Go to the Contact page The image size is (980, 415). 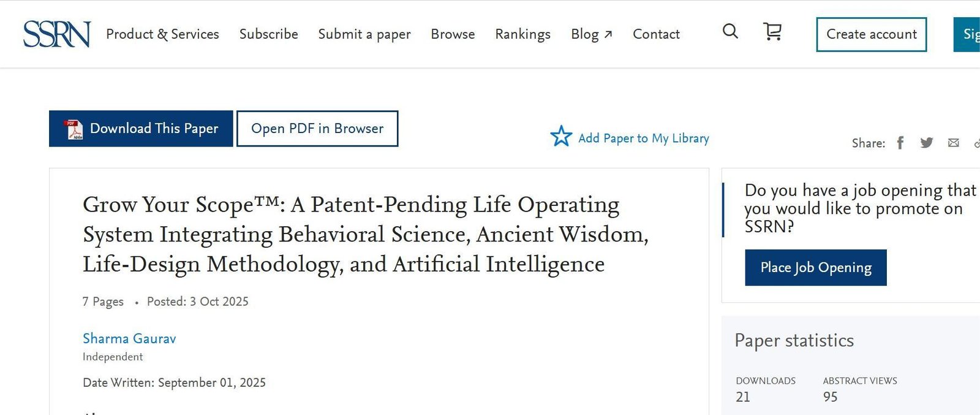pos(656,34)
